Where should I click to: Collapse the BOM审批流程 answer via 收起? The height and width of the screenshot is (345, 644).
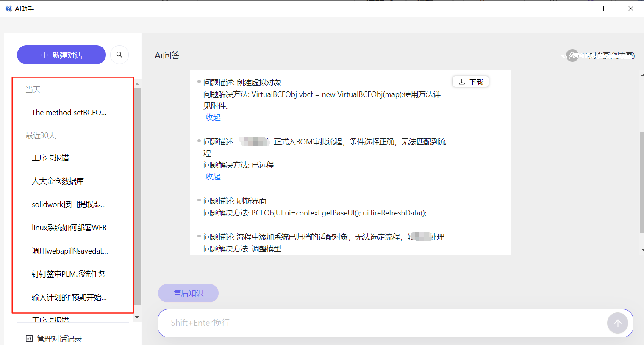[x=213, y=177]
